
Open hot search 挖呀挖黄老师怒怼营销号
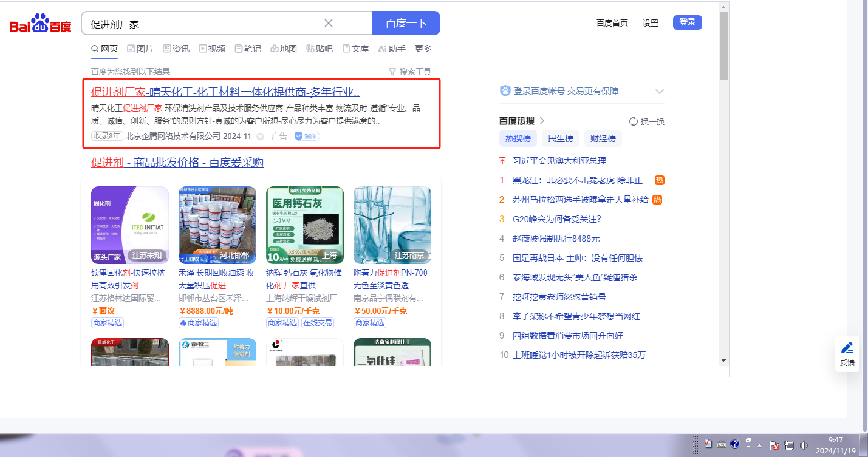[559, 297]
